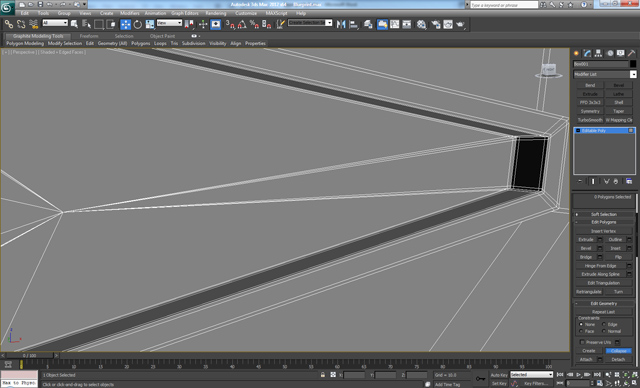640x388 pixels.
Task: Enable the Preserve UVs checkbox
Action: coord(582,342)
